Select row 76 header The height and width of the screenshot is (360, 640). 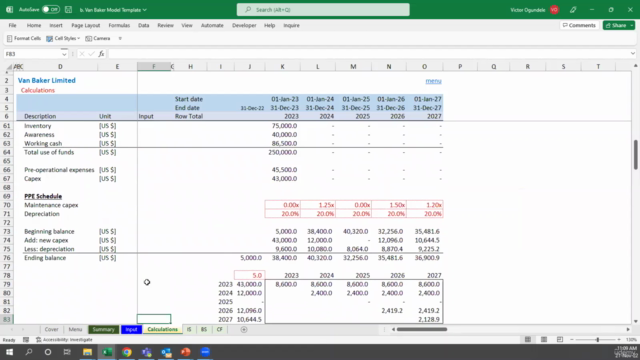[7, 258]
